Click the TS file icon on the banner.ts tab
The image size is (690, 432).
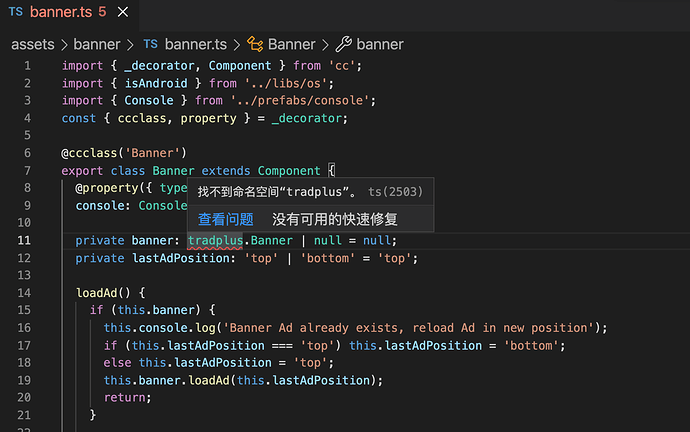click(x=16, y=12)
